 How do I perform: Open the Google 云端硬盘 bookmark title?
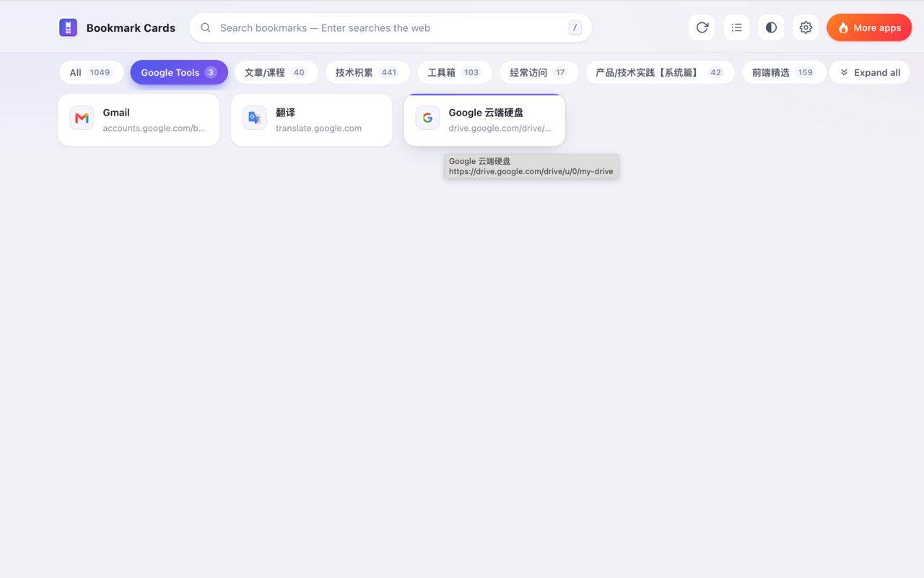tap(486, 113)
